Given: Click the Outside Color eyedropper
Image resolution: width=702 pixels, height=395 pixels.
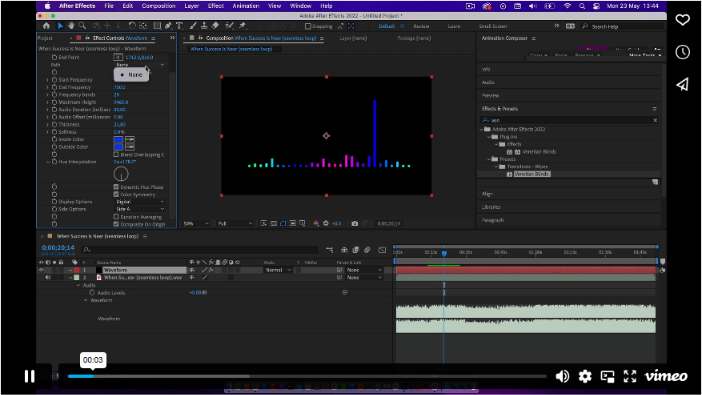Looking at the screenshot, I should pos(130,147).
